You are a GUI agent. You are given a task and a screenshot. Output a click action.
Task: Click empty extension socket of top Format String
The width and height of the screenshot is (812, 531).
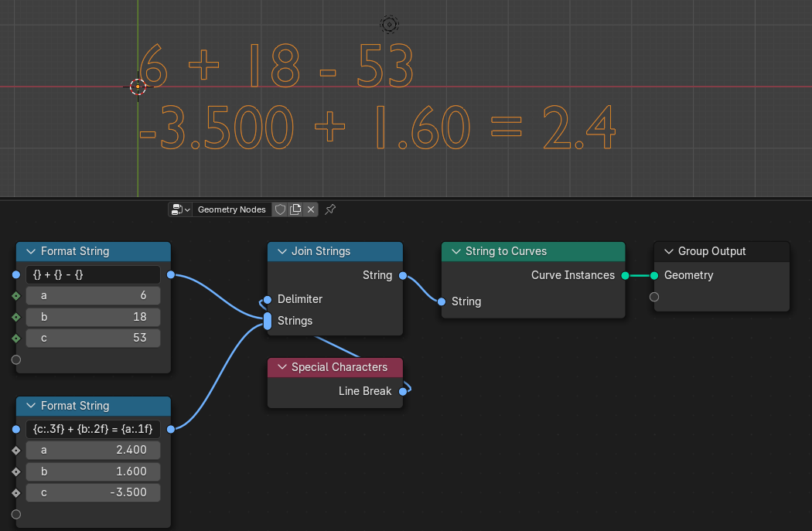tap(16, 359)
